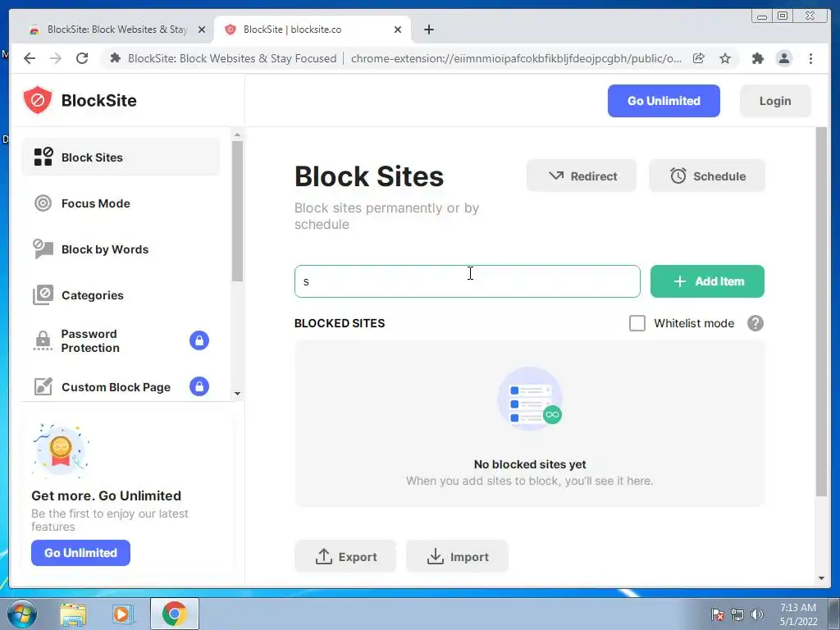Click the Login button
Screen dimensions: 840x630
coord(774,101)
